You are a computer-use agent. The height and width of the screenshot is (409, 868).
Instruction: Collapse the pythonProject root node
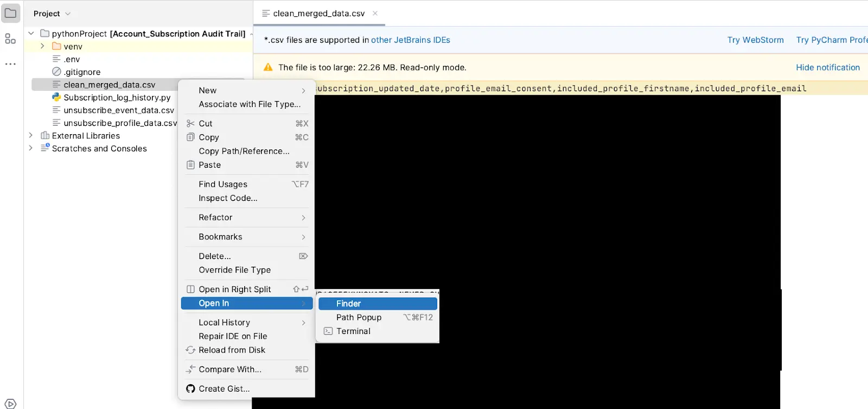coord(31,33)
